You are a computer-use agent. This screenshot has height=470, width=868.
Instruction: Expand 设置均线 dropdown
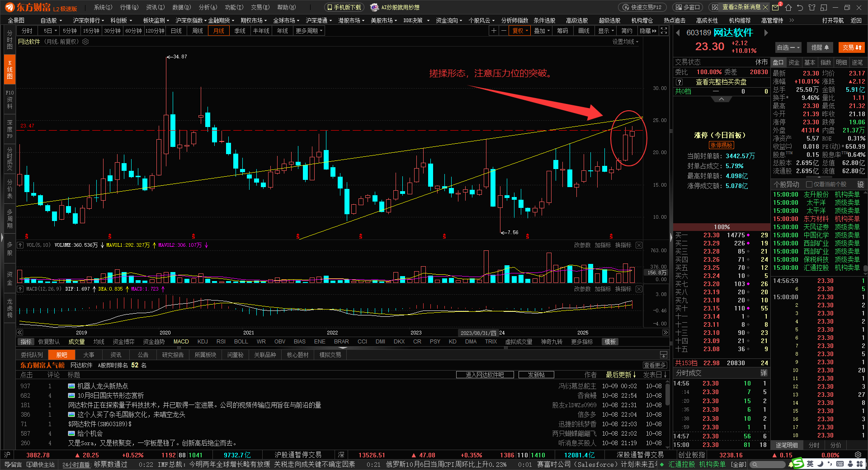pos(625,42)
